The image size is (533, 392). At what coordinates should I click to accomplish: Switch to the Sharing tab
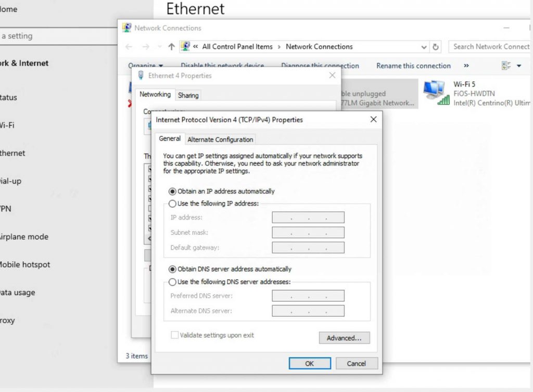pos(188,95)
